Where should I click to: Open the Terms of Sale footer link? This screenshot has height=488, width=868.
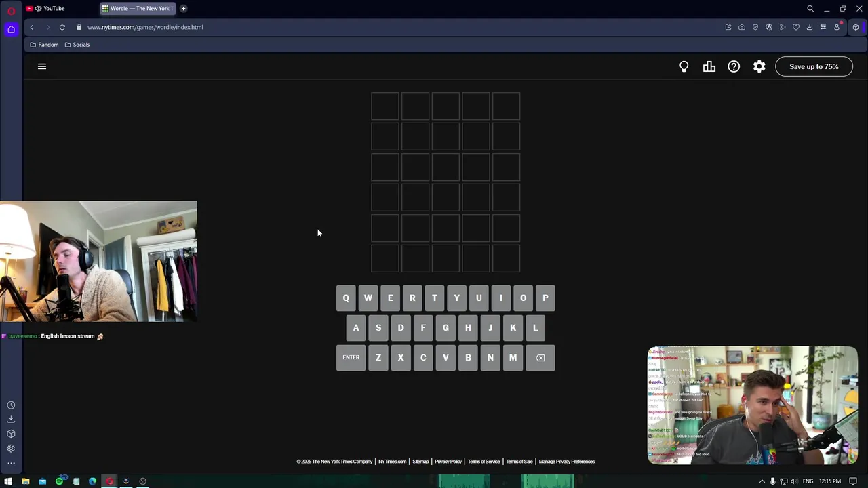pyautogui.click(x=519, y=462)
